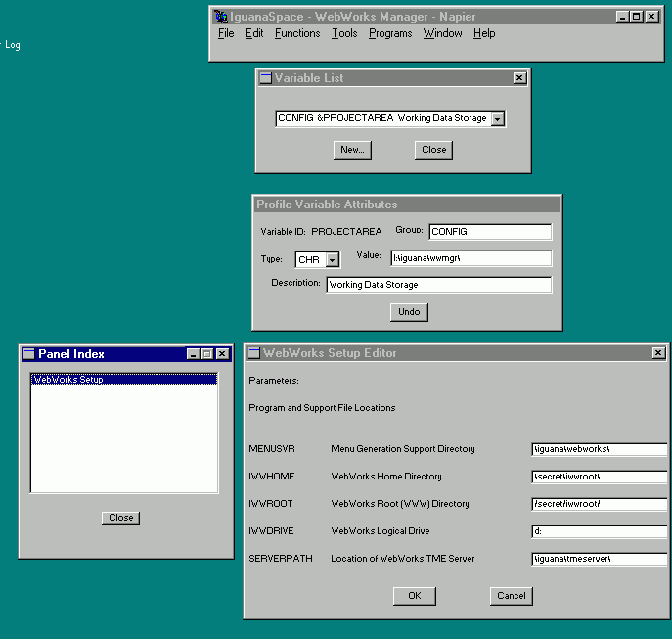Close the Panel Index window with X
The height and width of the screenshot is (639, 672).
(222, 354)
